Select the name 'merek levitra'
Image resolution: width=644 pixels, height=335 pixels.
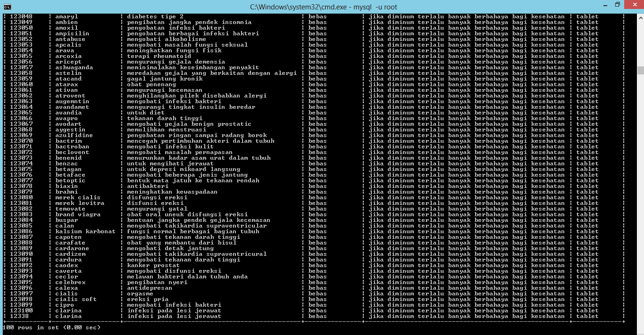click(80, 203)
